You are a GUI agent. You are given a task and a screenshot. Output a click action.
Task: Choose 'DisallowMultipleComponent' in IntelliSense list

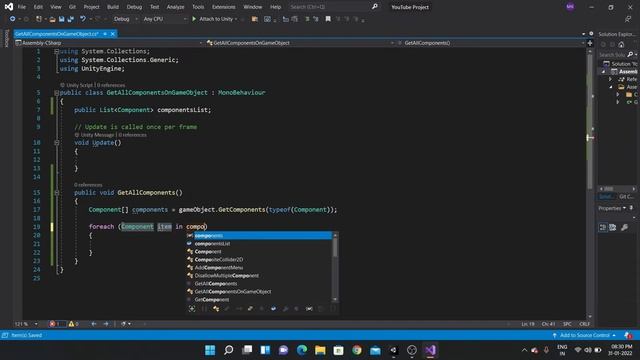259,276
